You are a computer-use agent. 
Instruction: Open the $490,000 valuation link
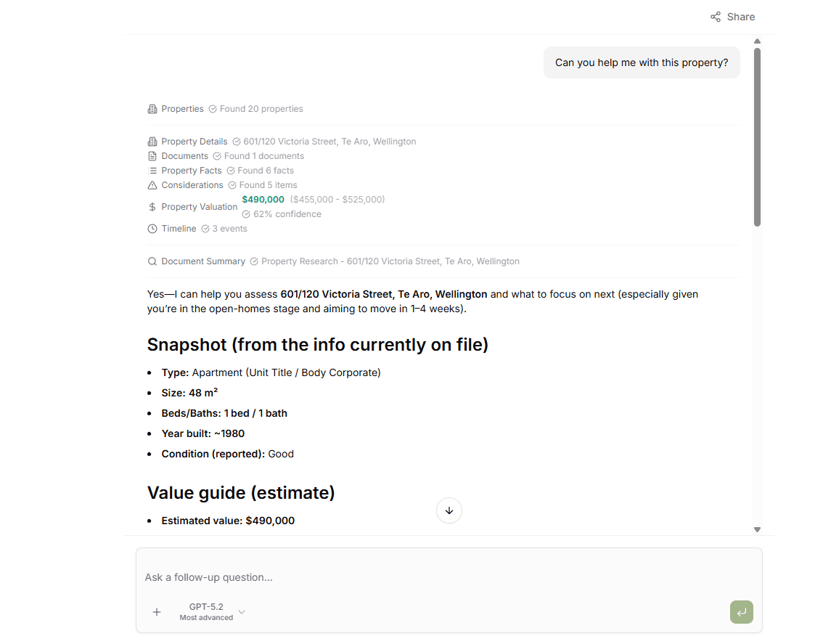pos(263,199)
